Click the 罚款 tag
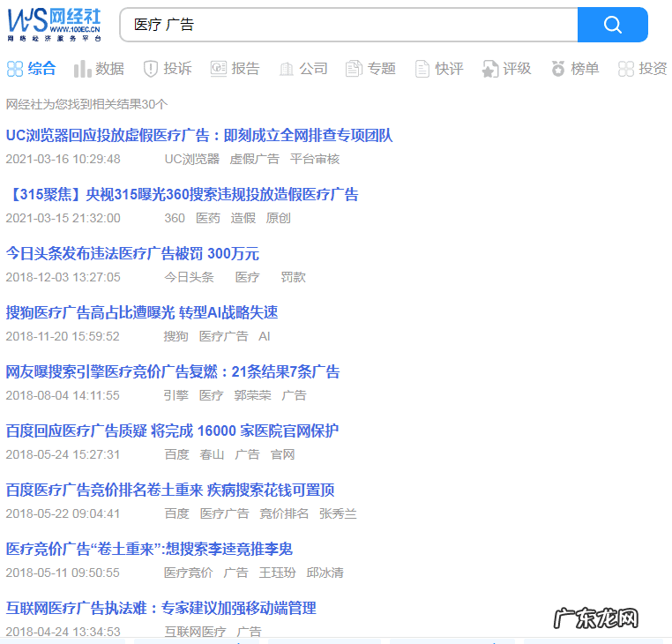This screenshot has height=644, width=672. (x=293, y=277)
